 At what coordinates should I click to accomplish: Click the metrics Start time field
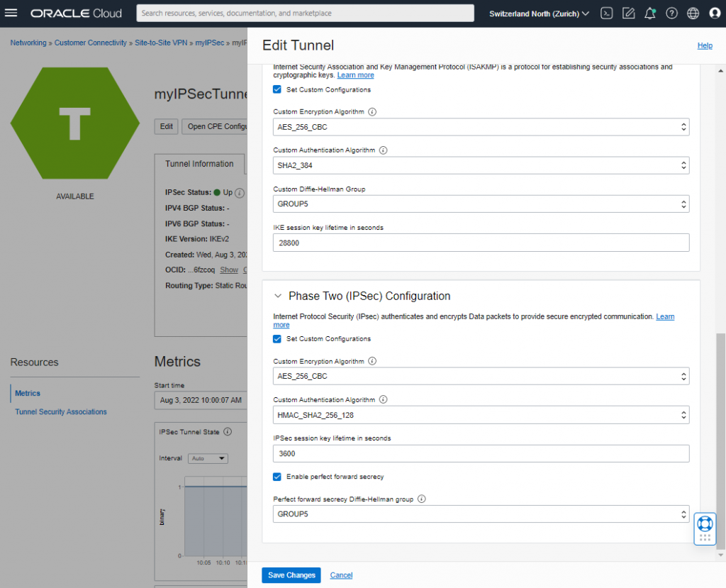(201, 400)
